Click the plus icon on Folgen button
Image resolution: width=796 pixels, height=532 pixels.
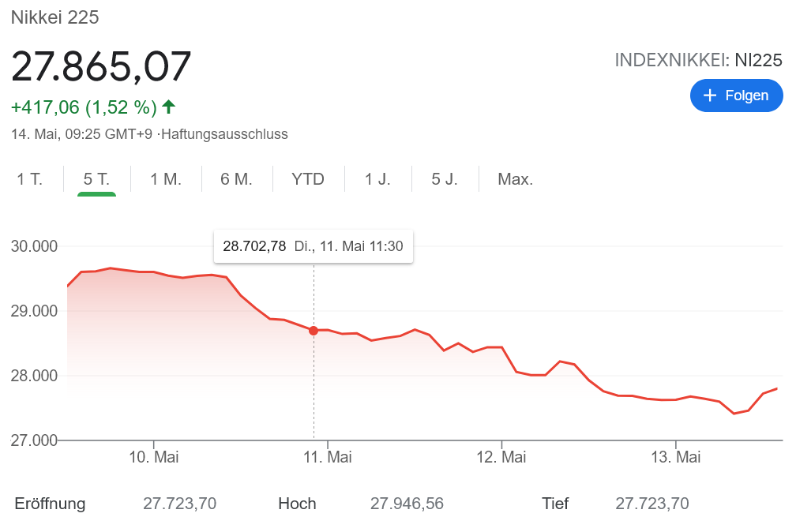coord(710,96)
